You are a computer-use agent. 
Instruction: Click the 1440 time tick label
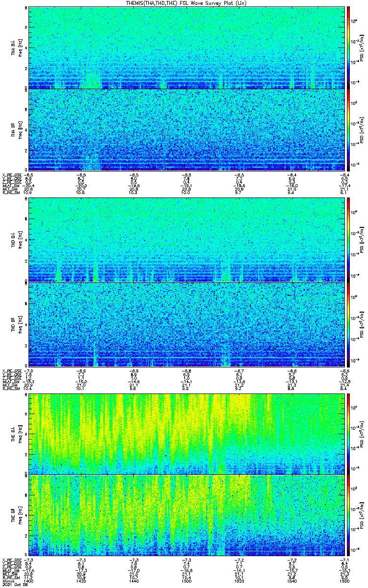[134, 580]
